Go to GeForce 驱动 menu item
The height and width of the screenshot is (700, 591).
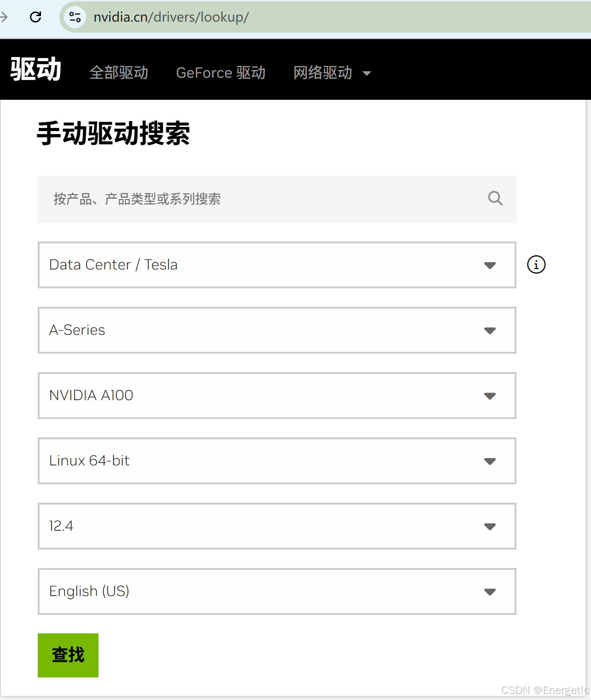[x=221, y=73]
